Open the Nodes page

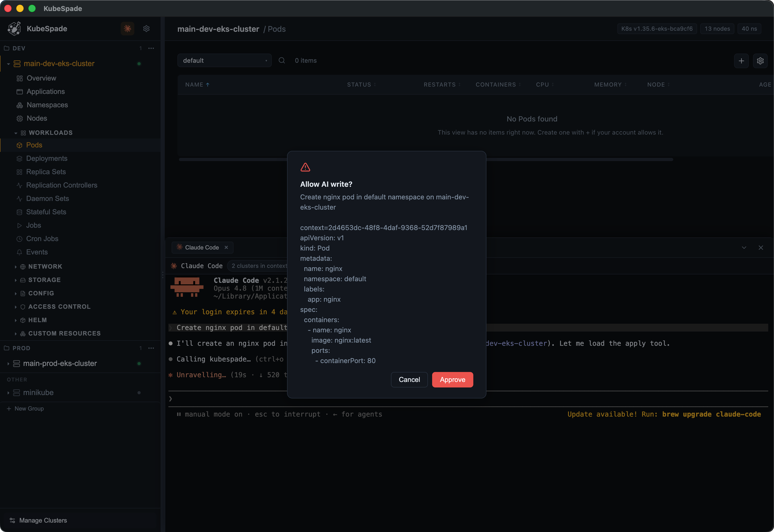coord(37,118)
